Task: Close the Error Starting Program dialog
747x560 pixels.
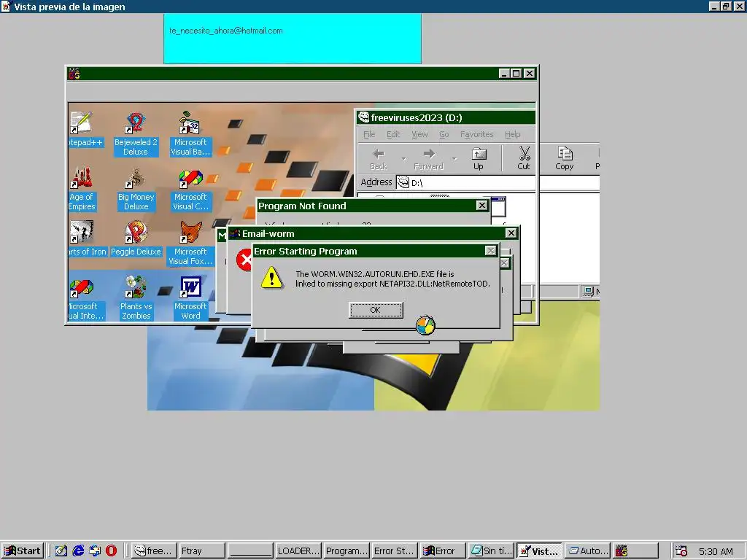Action: pos(491,251)
